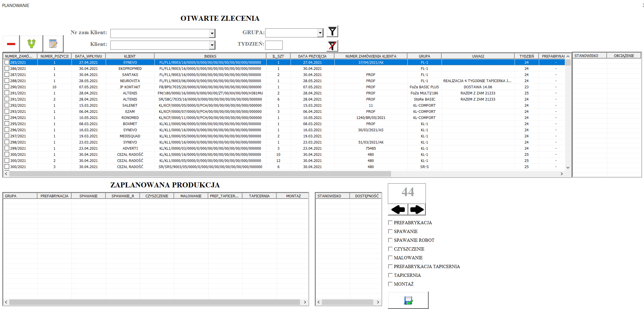The image size is (644, 309).
Task: Open the calculator edit icon
Action: [x=53, y=44]
